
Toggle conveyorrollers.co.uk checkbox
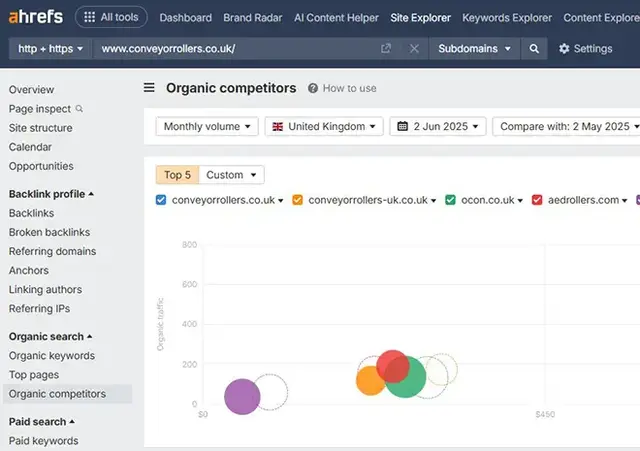161,200
